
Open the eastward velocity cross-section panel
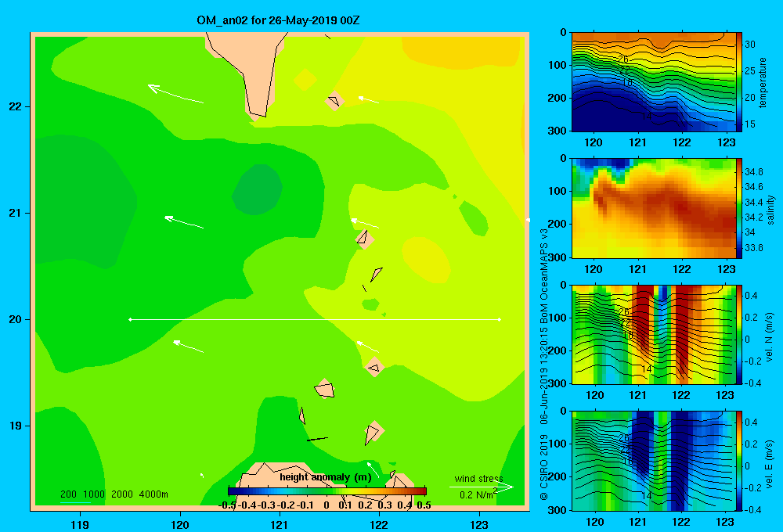pyautogui.click(x=654, y=461)
